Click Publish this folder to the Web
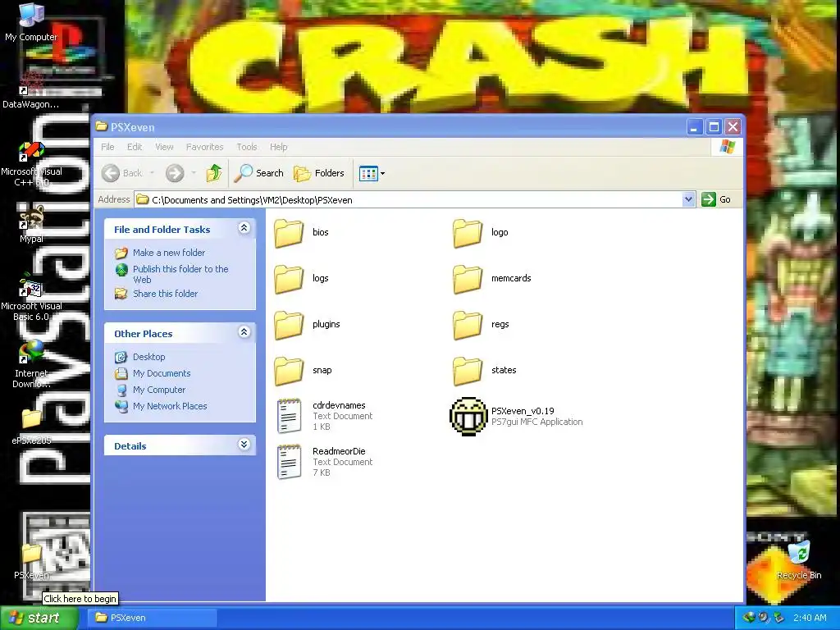 [180, 274]
